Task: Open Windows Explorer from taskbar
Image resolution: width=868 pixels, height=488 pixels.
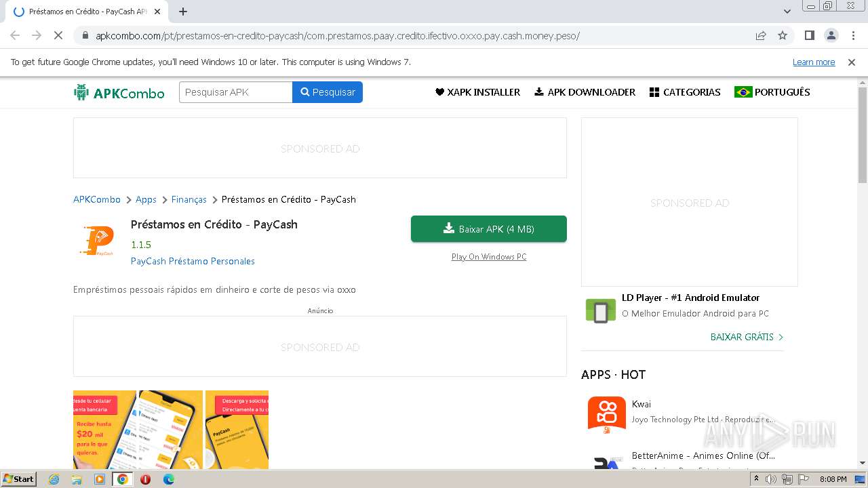Action: pos(77,479)
